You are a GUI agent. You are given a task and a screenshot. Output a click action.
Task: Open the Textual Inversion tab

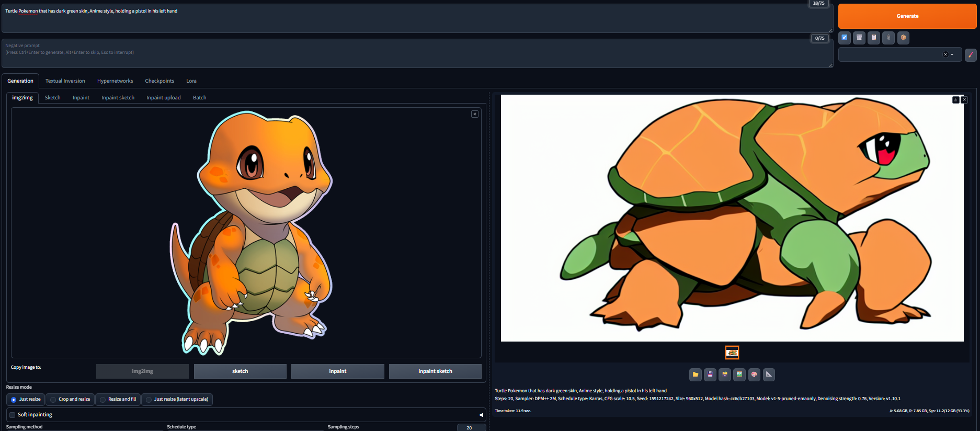[x=65, y=81]
